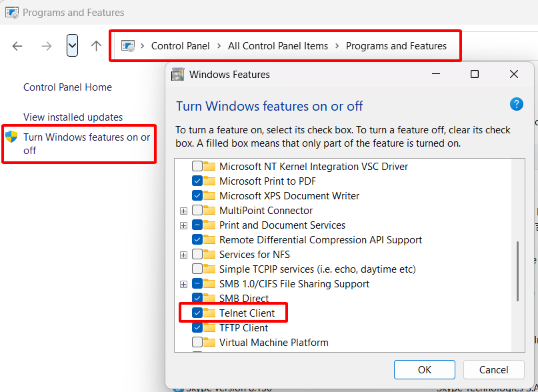Open the recent locations dropdown arrow
The width and height of the screenshot is (538, 392).
[73, 46]
